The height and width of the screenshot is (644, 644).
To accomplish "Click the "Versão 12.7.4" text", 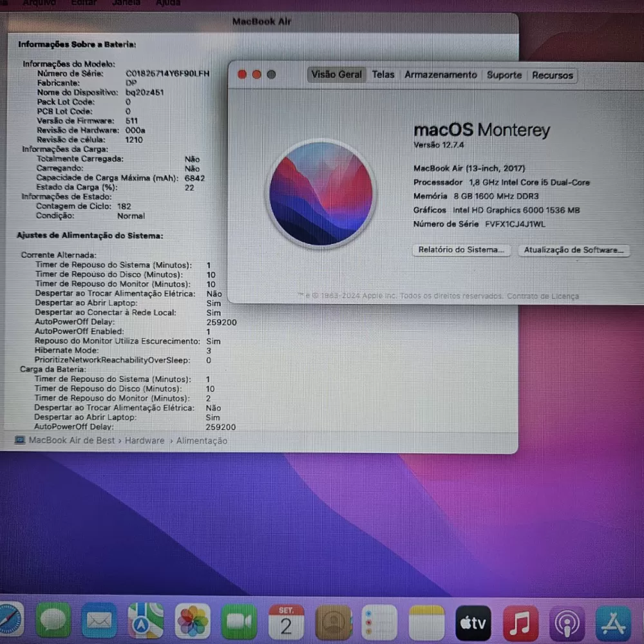I will pos(439,145).
